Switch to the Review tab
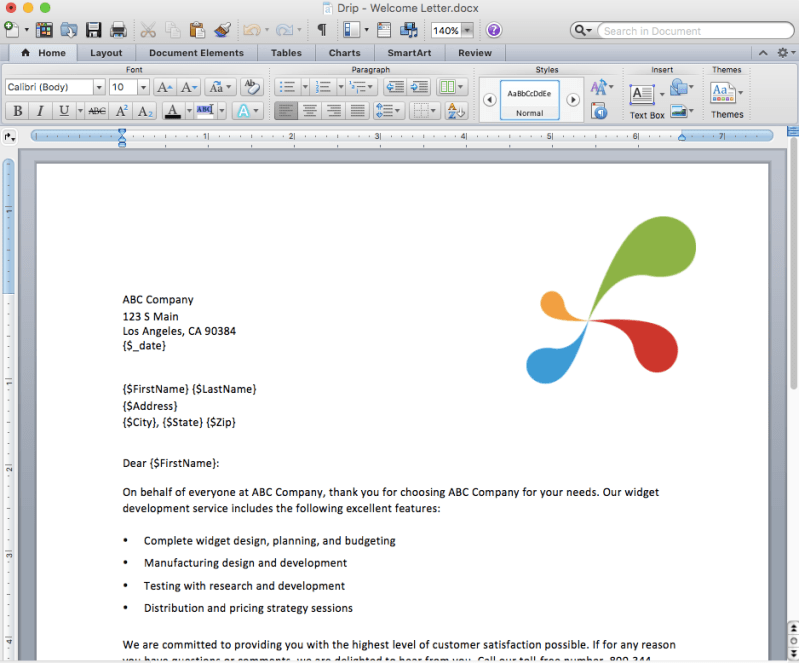Screen dimensions: 799x663 [x=475, y=53]
